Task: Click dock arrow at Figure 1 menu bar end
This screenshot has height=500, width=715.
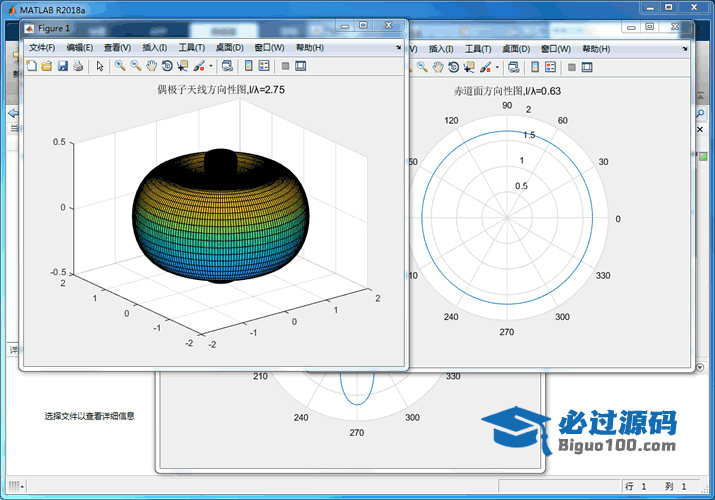Action: pos(399,47)
